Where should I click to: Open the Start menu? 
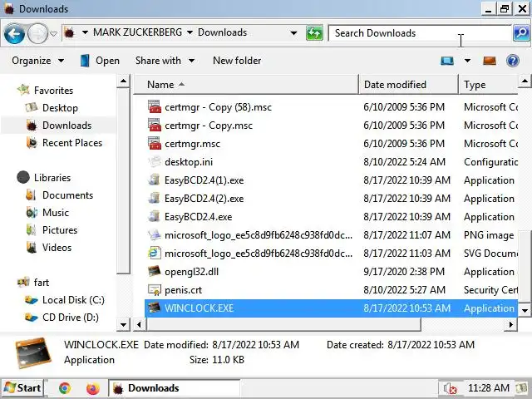[22, 388]
